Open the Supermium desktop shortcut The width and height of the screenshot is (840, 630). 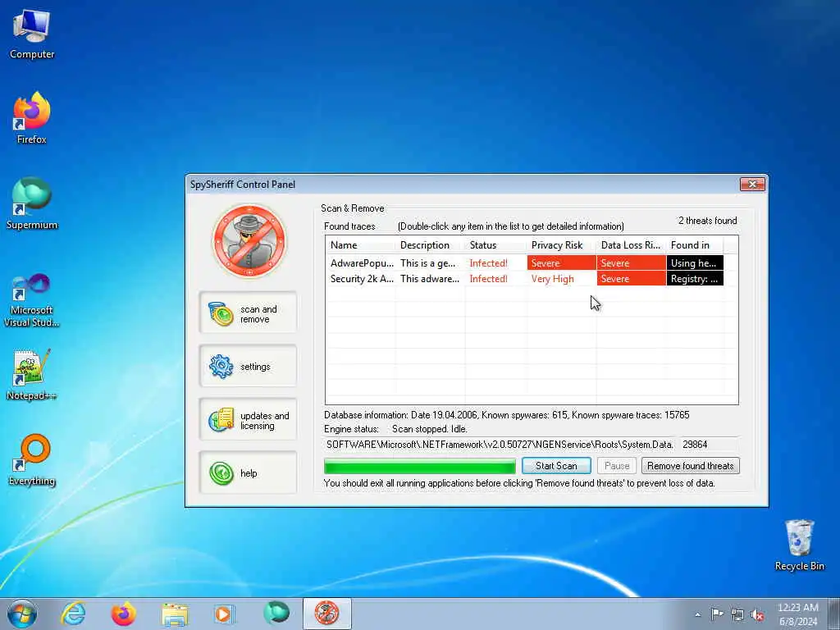pyautogui.click(x=32, y=203)
